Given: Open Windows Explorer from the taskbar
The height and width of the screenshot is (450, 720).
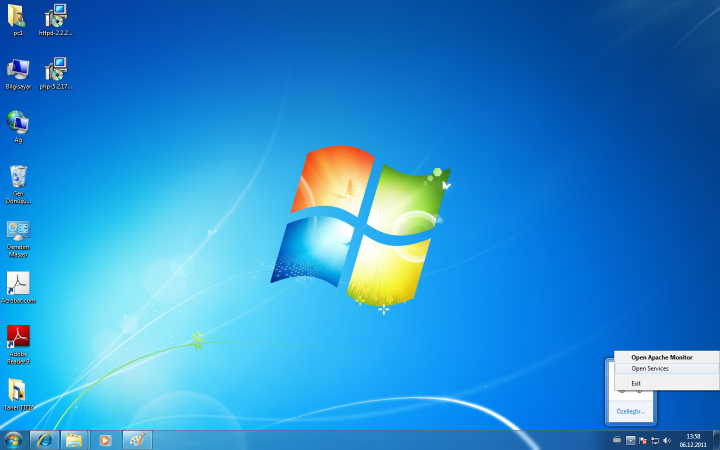Looking at the screenshot, I should pos(73,440).
